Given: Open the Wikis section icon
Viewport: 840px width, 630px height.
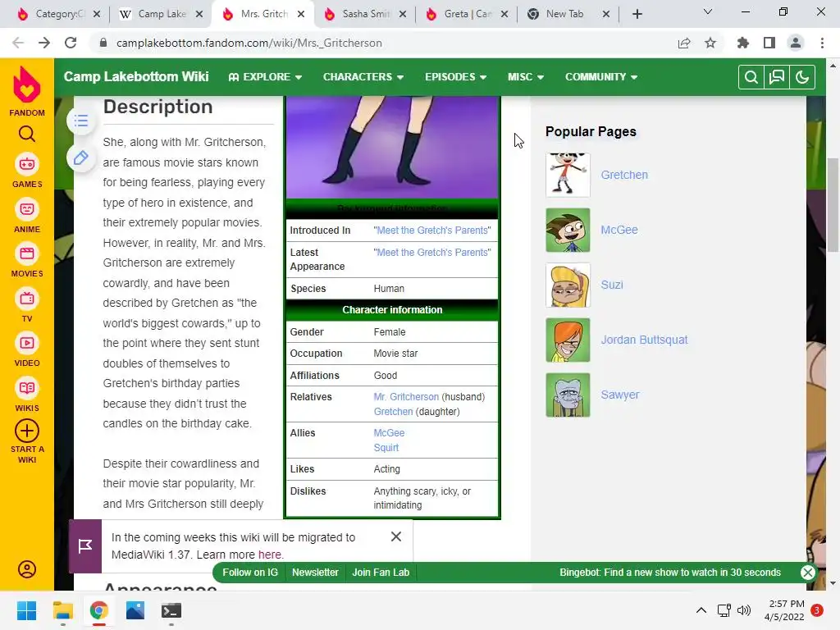Looking at the screenshot, I should point(27,388).
